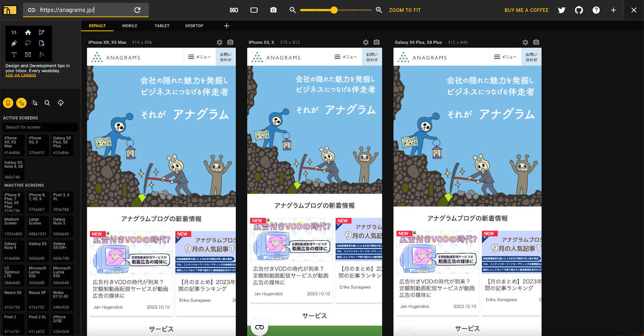Switch to the MOBILE tab
The height and width of the screenshot is (336, 644).
tap(130, 26)
